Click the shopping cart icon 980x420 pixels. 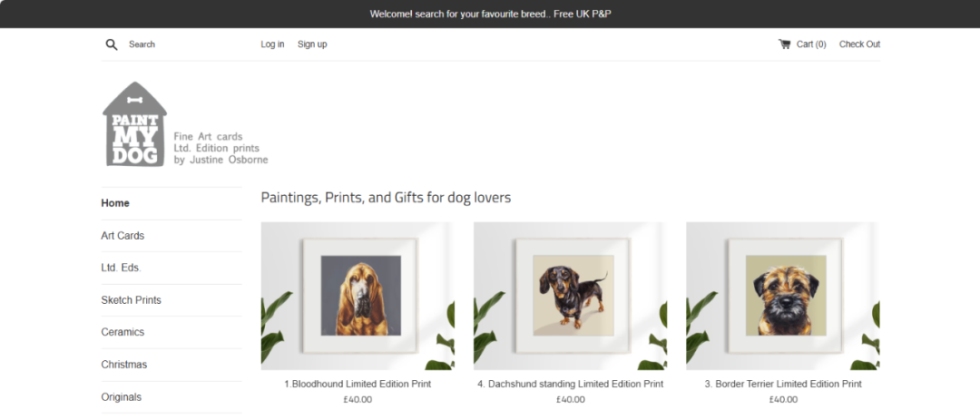coord(784,44)
